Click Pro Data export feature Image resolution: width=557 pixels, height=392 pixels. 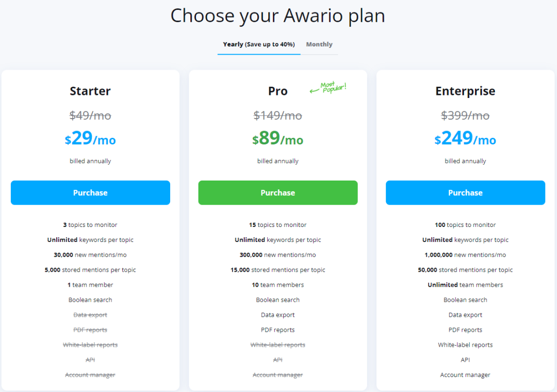coord(278,315)
